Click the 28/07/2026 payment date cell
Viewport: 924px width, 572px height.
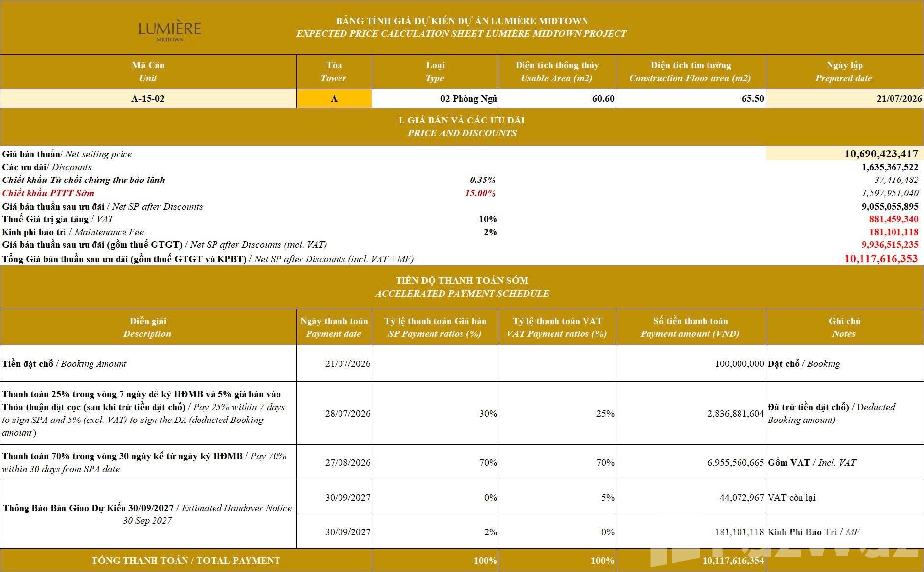[x=334, y=413]
